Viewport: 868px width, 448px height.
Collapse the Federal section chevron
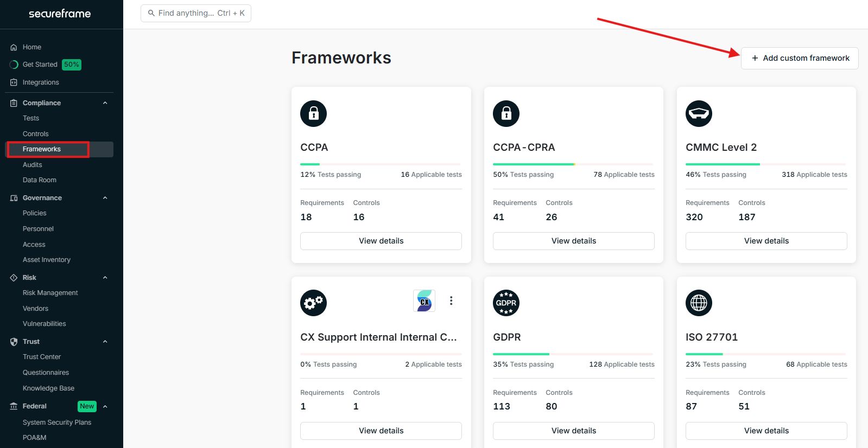[x=105, y=406]
